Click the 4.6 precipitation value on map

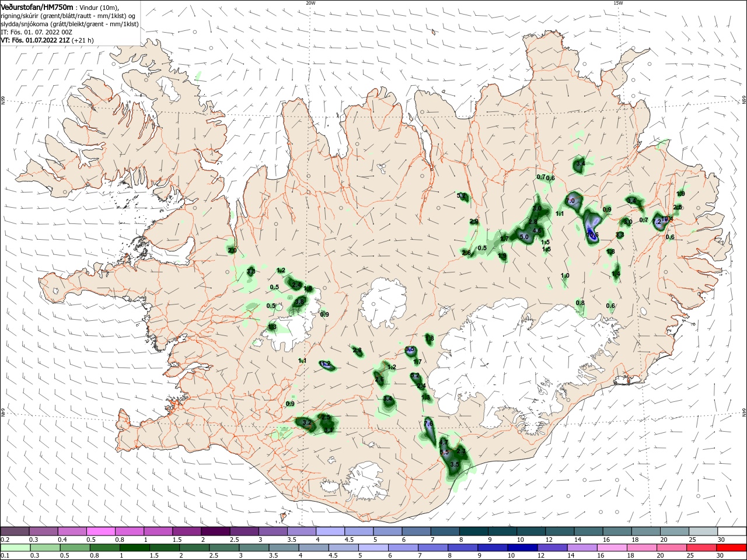pos(537,230)
